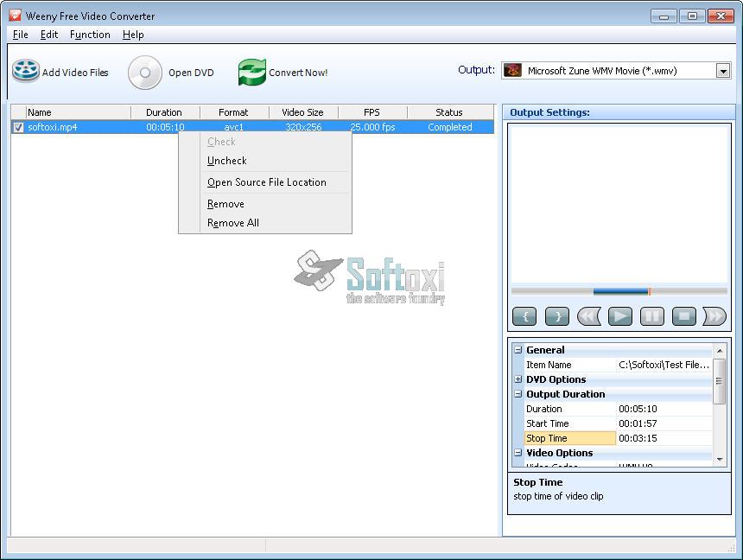Select Remove All in the context menu

click(x=265, y=223)
